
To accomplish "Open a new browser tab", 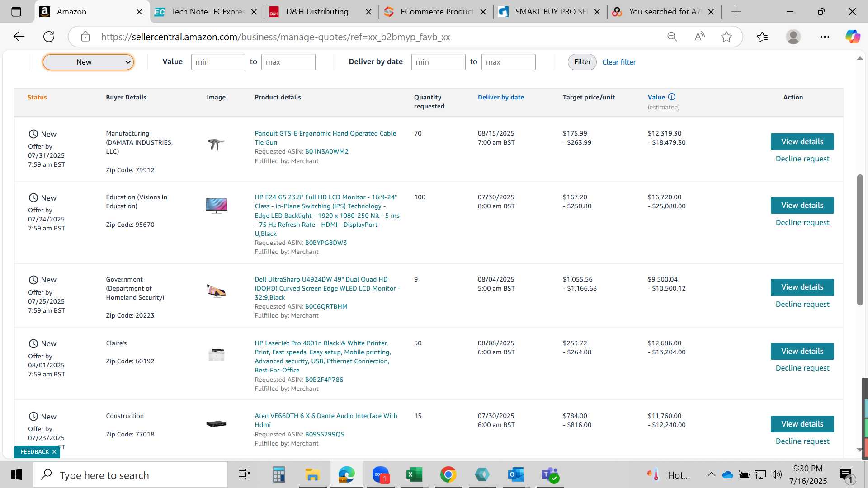I will coord(736,12).
